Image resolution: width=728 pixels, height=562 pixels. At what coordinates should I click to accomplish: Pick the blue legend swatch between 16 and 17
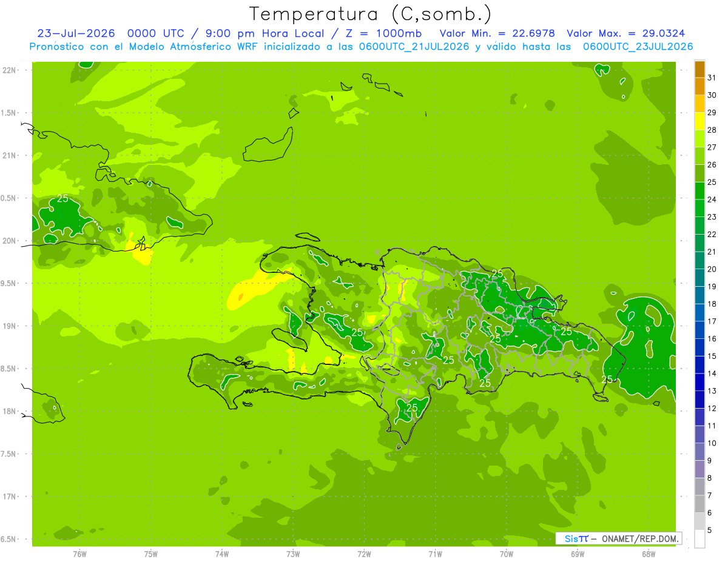tap(699, 330)
